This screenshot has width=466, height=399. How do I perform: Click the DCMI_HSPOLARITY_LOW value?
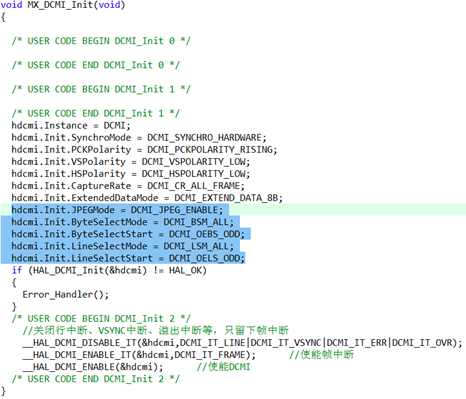point(194,174)
